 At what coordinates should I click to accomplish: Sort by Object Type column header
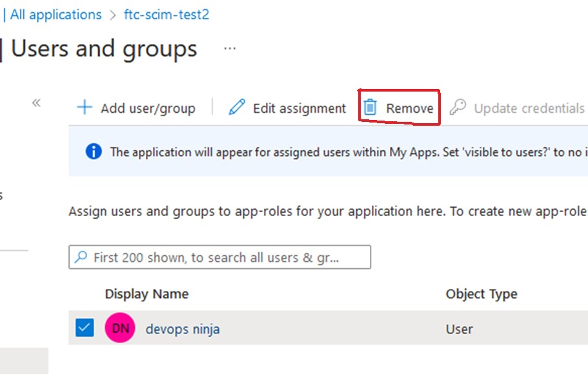pos(481,294)
